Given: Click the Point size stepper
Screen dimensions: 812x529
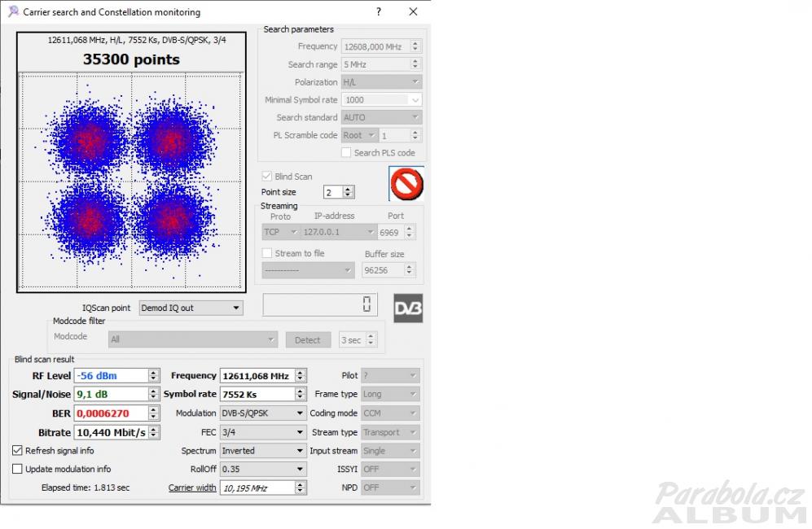Looking at the screenshot, I should point(349,192).
